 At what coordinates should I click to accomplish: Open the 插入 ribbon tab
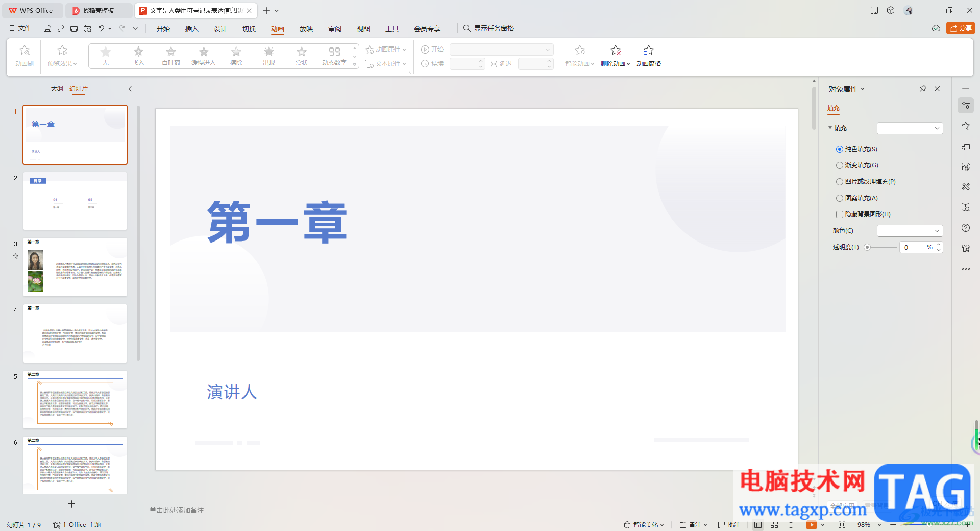tap(191, 29)
